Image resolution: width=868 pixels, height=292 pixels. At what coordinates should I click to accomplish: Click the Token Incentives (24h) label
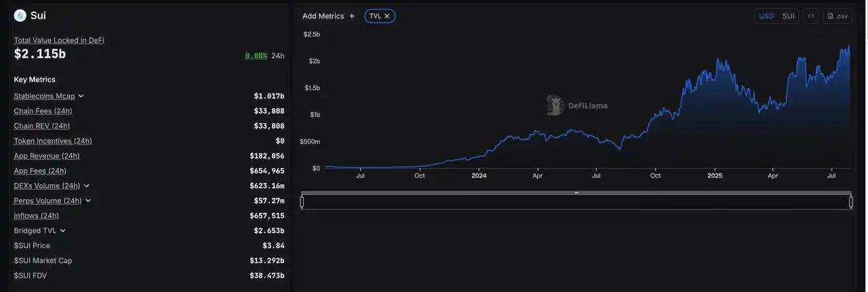click(53, 141)
